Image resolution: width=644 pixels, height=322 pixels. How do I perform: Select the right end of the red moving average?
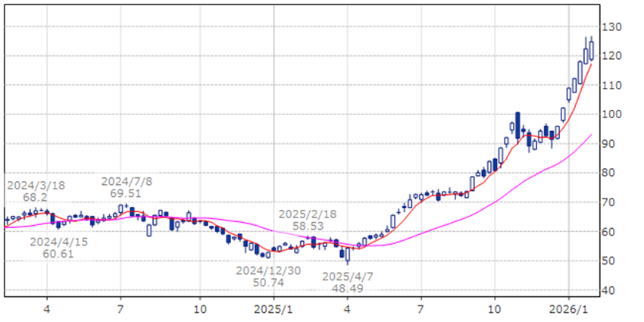pyautogui.click(x=591, y=64)
